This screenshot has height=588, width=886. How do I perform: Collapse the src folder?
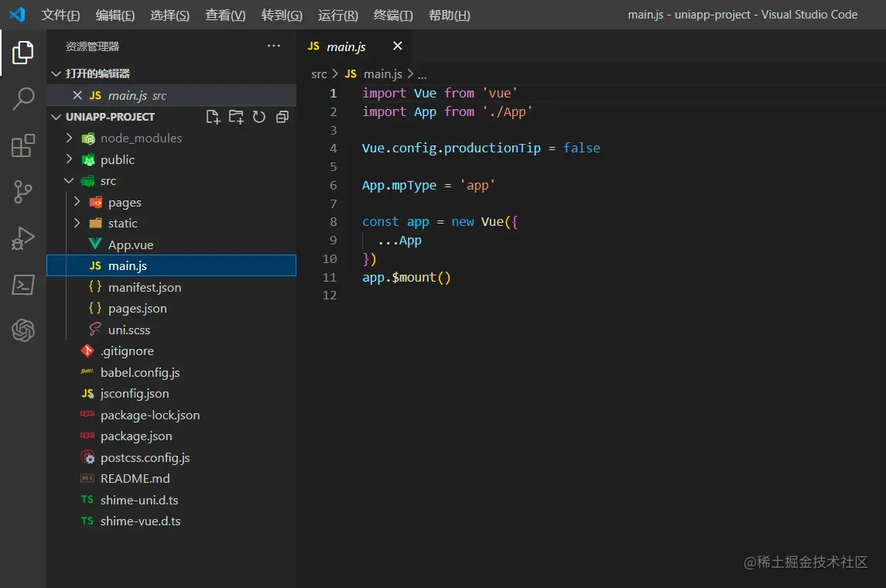click(x=69, y=181)
